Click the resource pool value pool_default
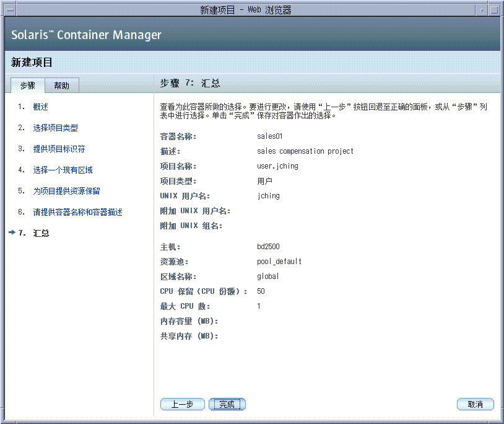504x424 pixels. (279, 262)
